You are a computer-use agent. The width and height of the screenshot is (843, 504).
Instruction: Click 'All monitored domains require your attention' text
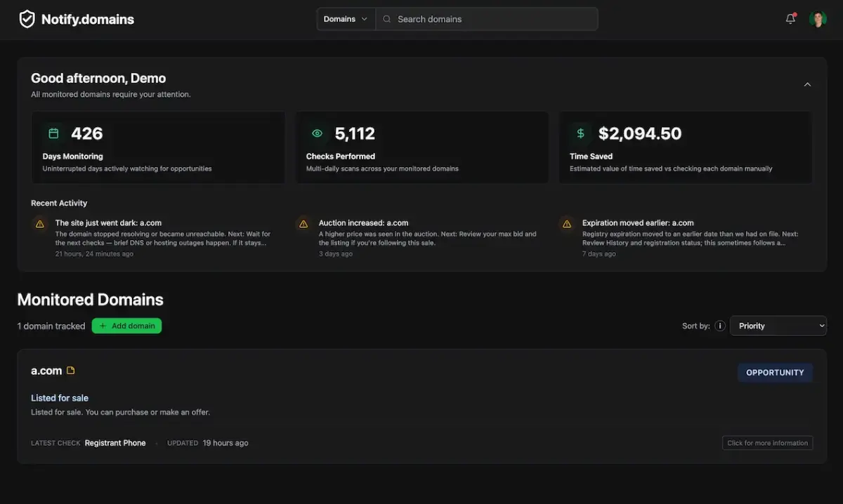(111, 94)
